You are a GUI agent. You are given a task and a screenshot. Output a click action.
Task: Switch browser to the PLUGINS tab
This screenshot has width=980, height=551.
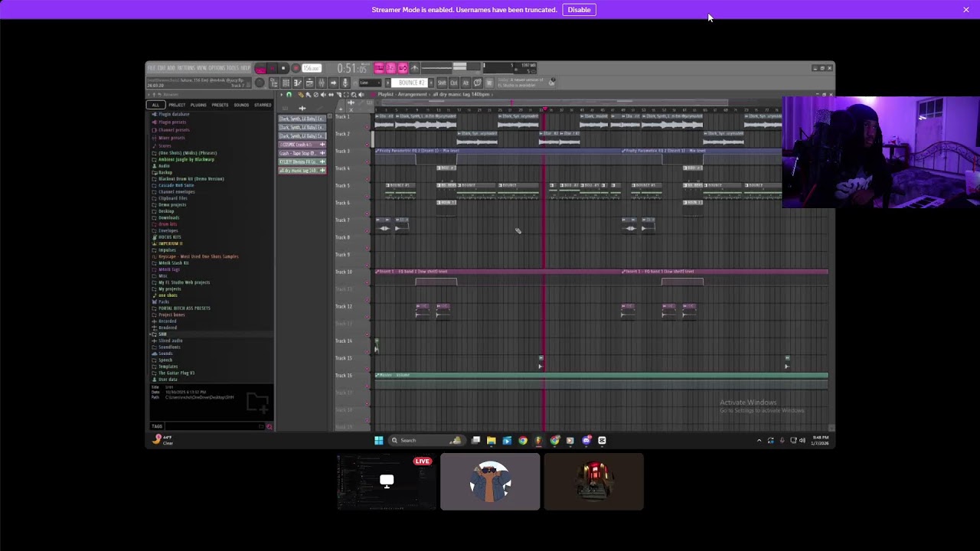pyautogui.click(x=198, y=105)
